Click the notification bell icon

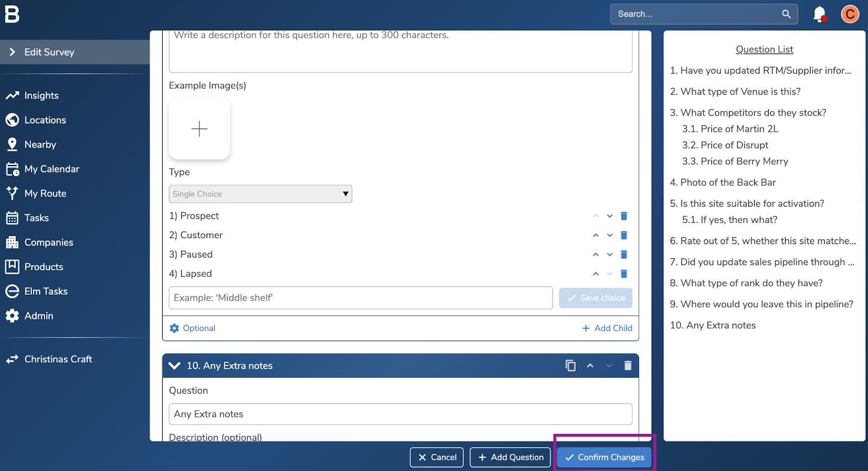tap(819, 14)
